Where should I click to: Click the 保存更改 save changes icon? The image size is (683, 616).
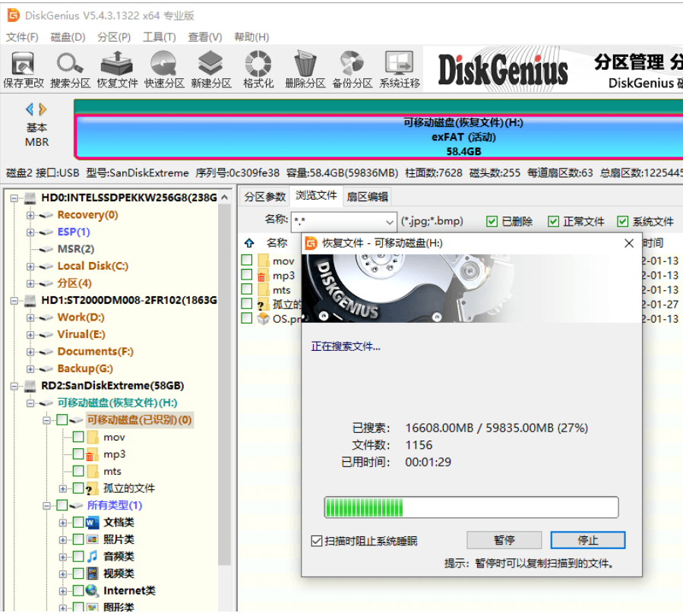click(x=24, y=69)
